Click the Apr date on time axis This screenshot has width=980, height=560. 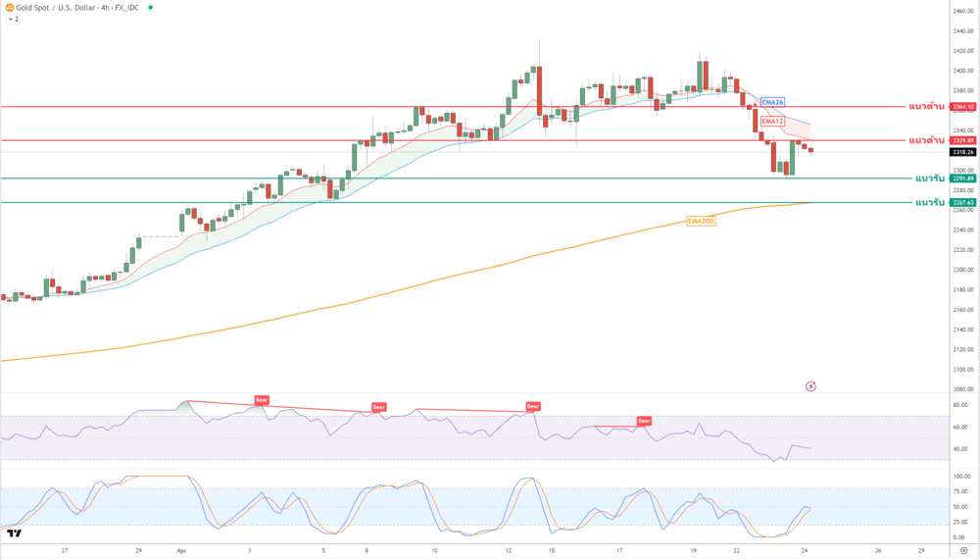tap(181, 550)
